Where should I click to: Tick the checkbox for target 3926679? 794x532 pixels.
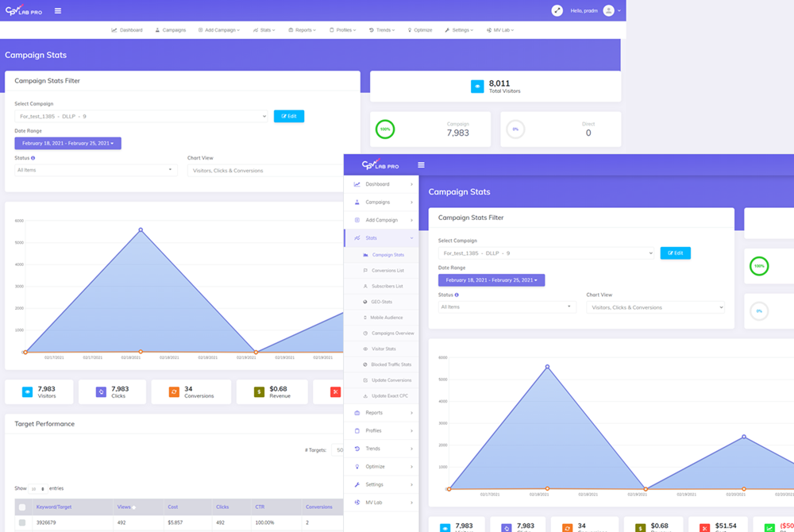(x=22, y=522)
